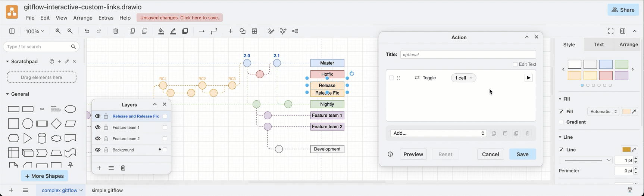
Task: Add a new layer in Layers panel
Action: 99,168
